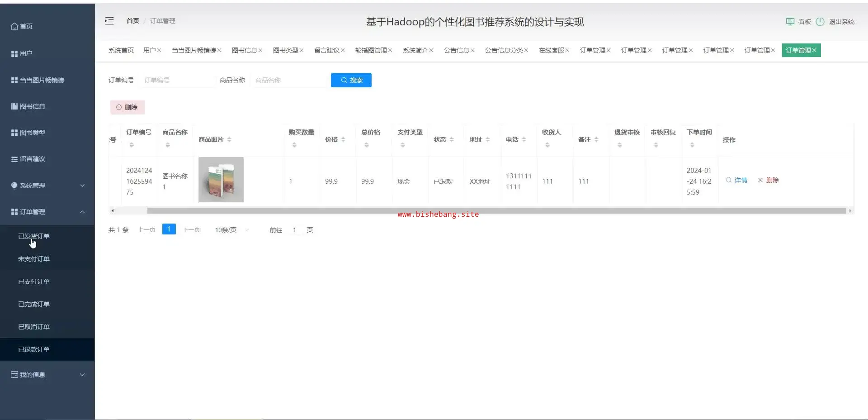Click the 商品图片 column sort icon
Image resolution: width=868 pixels, height=420 pixels.
coord(229,139)
